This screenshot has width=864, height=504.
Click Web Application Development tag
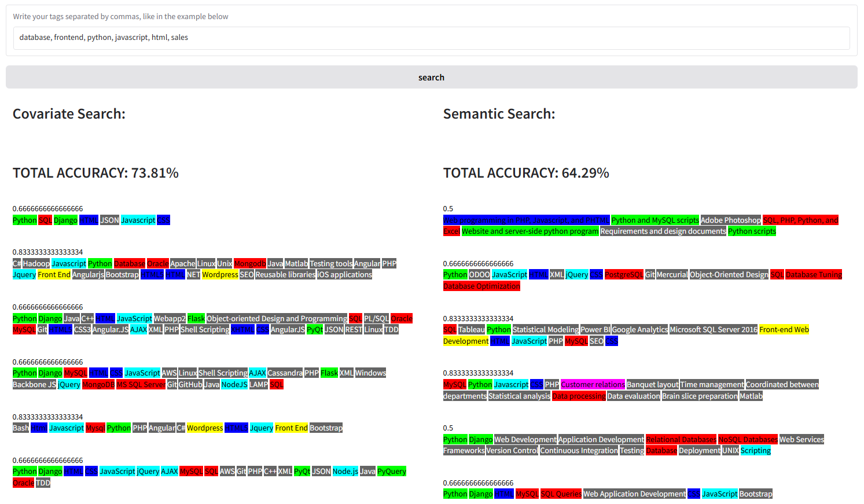(634, 494)
